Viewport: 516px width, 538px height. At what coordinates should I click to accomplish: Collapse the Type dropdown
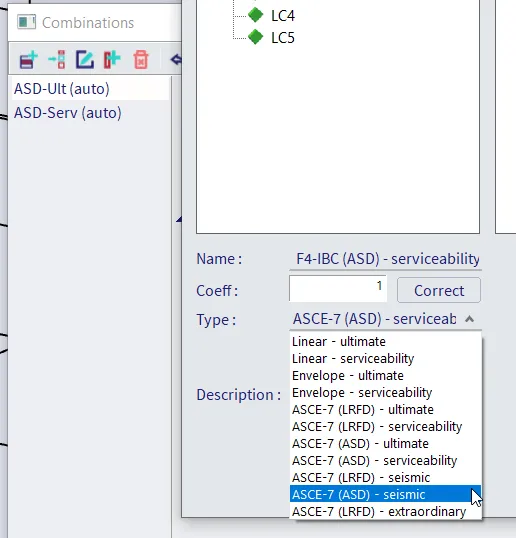pos(469,319)
